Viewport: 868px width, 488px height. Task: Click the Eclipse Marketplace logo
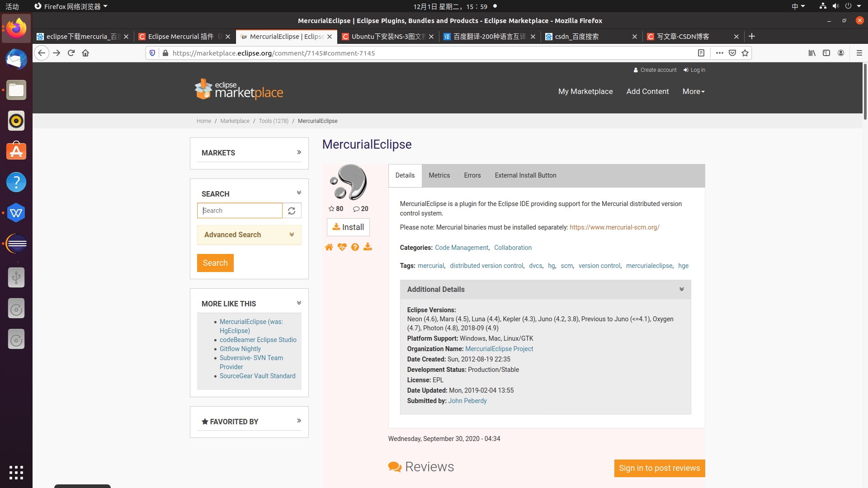coord(238,89)
